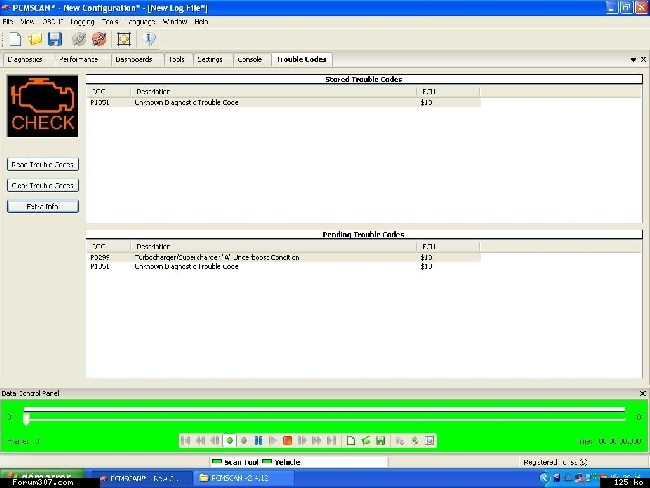Expand the tab list dropdown arrow
This screenshot has height=488, width=650.
633,60
